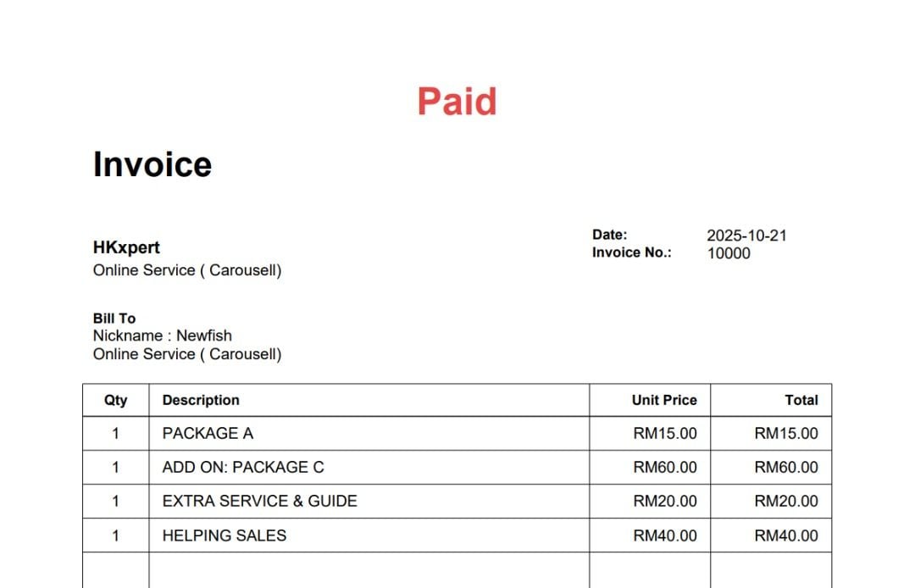The height and width of the screenshot is (588, 915).
Task: Click the Invoice No. label
Action: [x=631, y=252]
